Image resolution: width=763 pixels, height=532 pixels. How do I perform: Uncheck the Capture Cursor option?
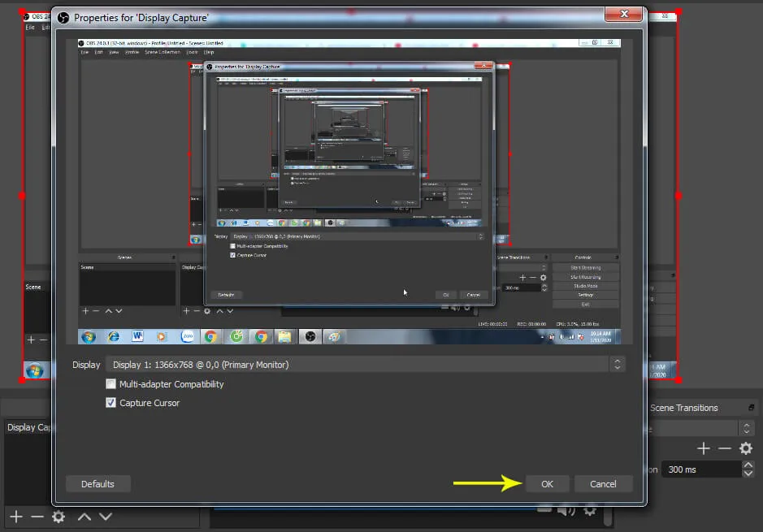click(111, 402)
